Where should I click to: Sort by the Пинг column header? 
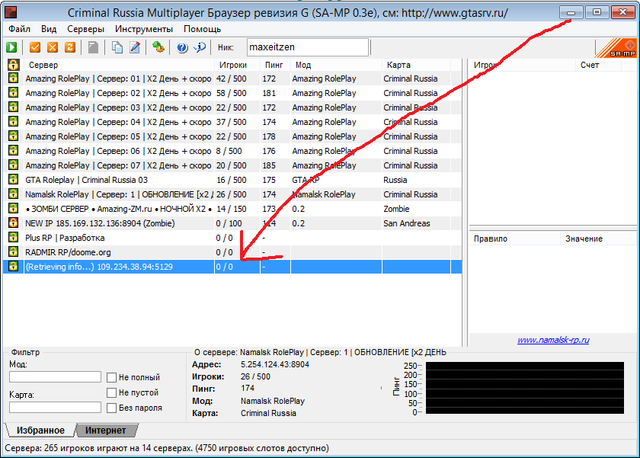coord(275,65)
